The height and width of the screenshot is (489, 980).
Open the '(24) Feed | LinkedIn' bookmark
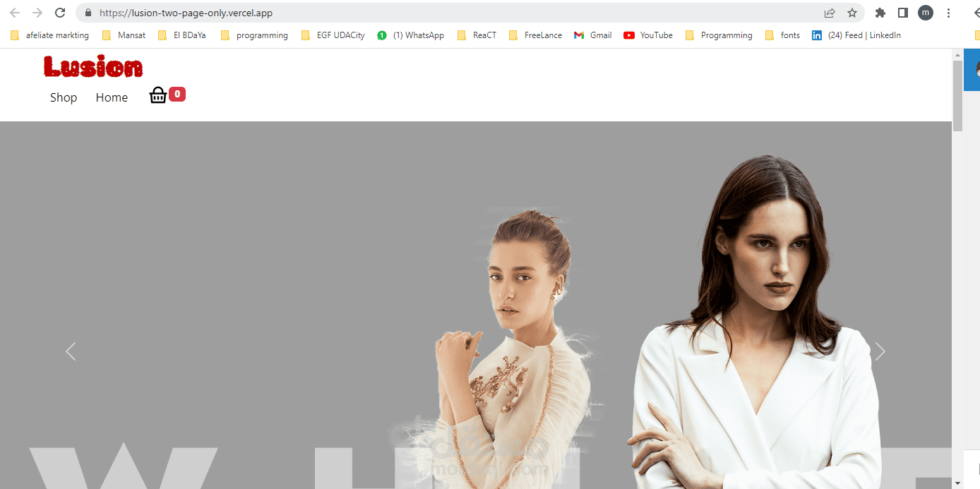pos(856,35)
